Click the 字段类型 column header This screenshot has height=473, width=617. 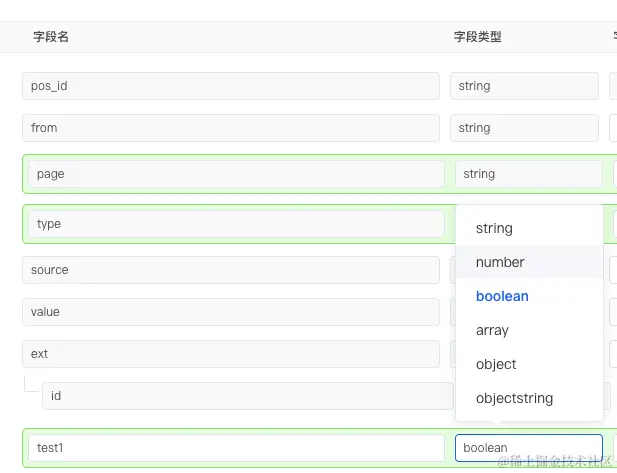tap(477, 37)
